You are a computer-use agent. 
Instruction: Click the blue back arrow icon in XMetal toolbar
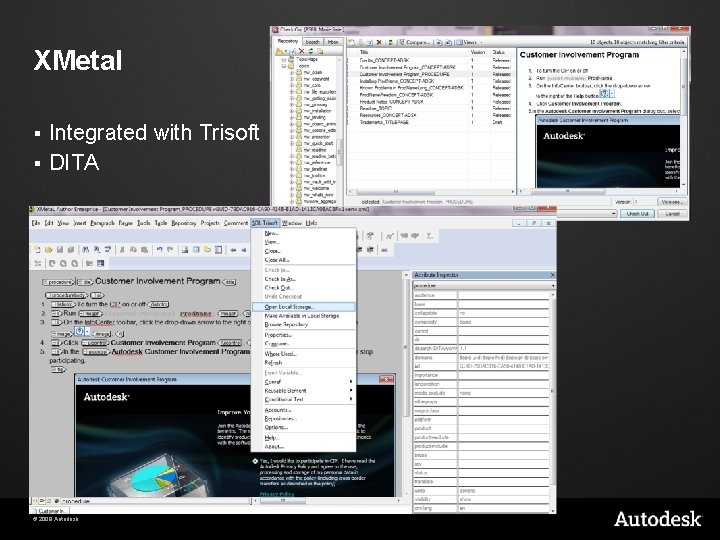pos(233,250)
